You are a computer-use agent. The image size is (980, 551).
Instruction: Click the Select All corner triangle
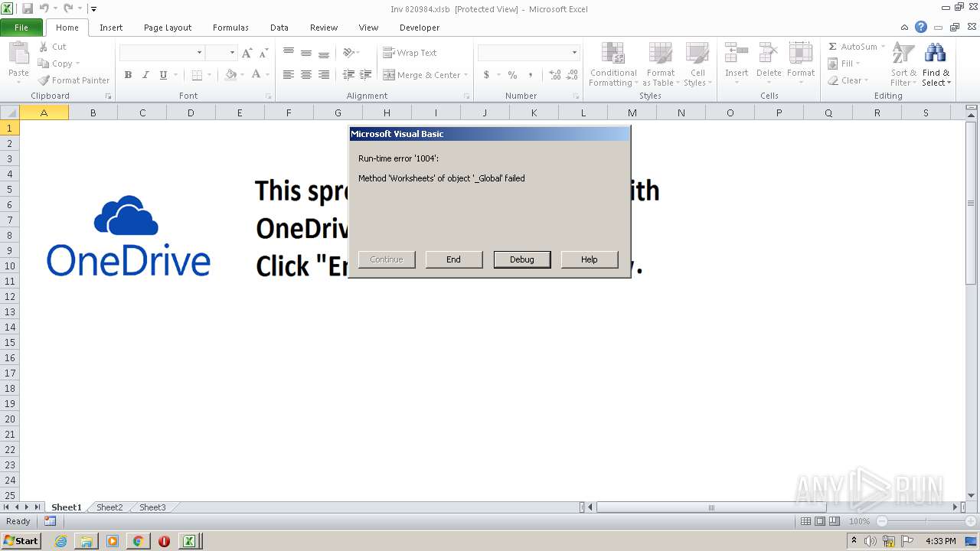(10, 112)
